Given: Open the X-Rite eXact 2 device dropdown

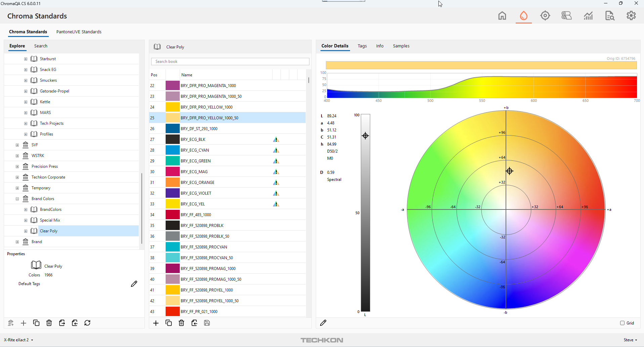Looking at the screenshot, I should pyautogui.click(x=18, y=340).
